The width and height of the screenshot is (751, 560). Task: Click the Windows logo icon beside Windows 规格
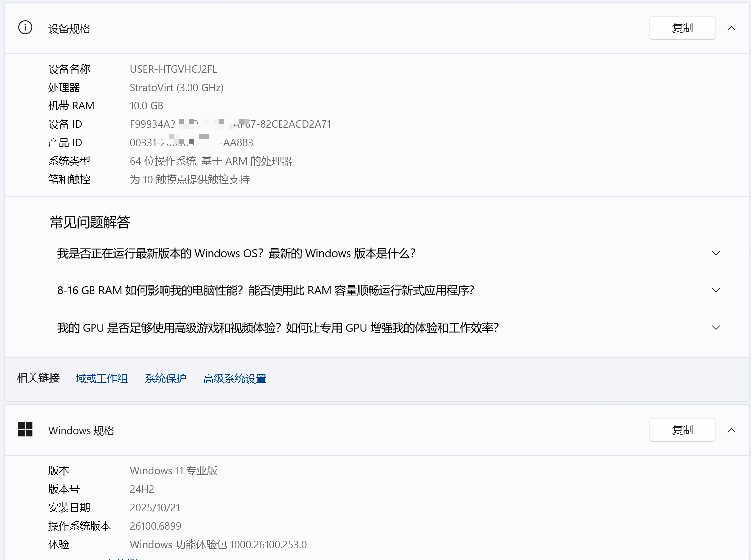25,430
